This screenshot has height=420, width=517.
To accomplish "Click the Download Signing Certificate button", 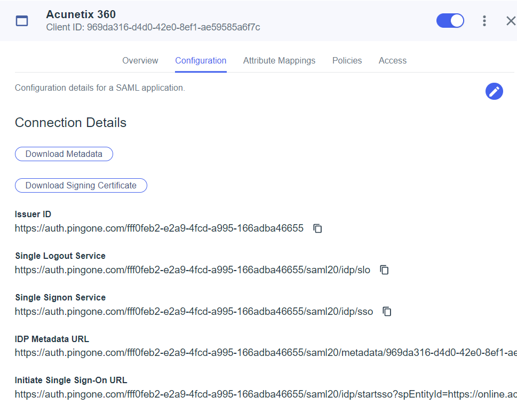I will 81,185.
